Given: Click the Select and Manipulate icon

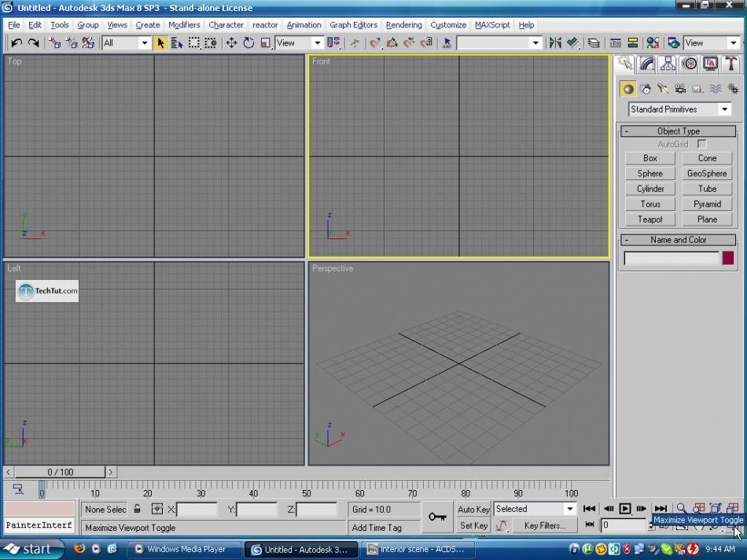Looking at the screenshot, I should point(355,43).
